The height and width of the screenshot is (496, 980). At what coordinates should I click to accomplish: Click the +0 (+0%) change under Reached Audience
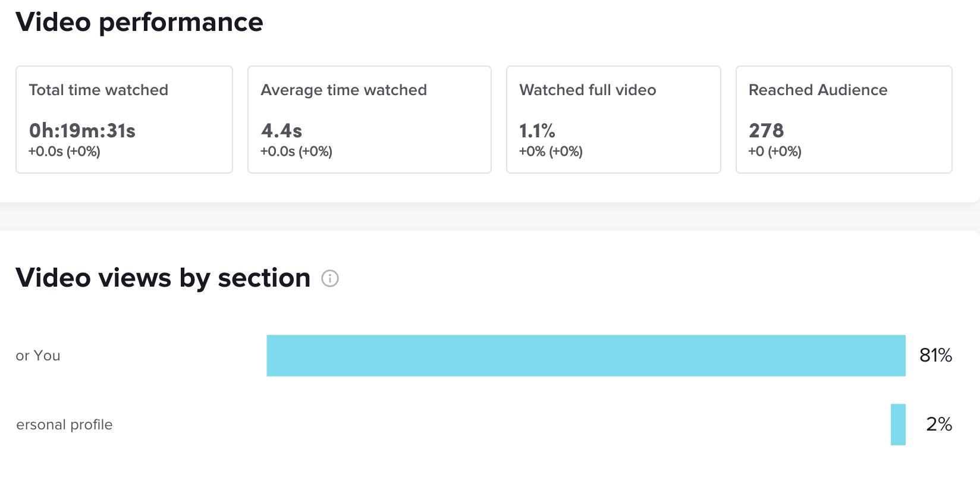774,152
